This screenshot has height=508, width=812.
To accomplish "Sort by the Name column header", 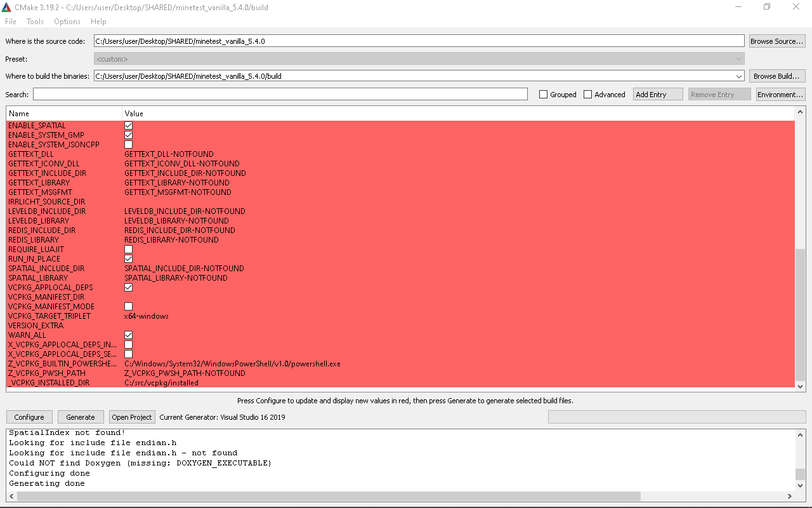I will click(x=64, y=114).
